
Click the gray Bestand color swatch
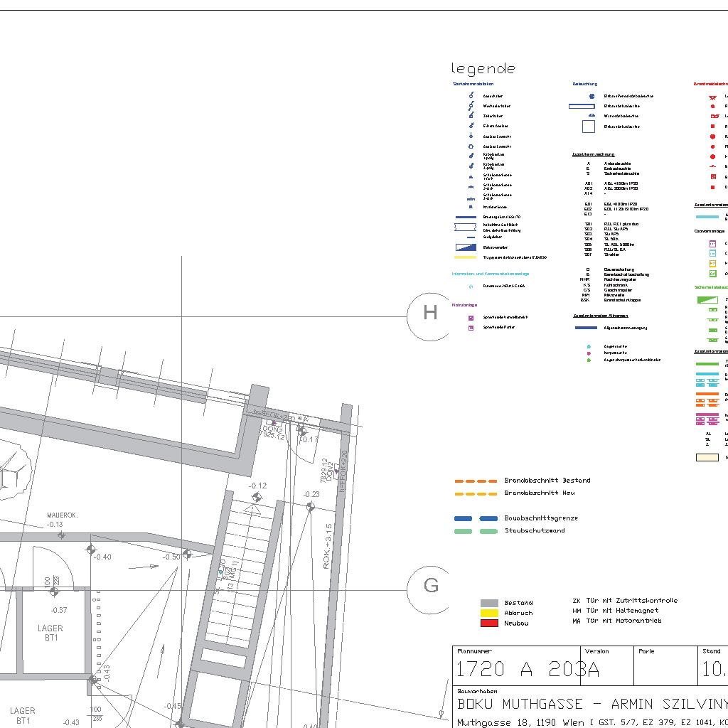point(489,603)
